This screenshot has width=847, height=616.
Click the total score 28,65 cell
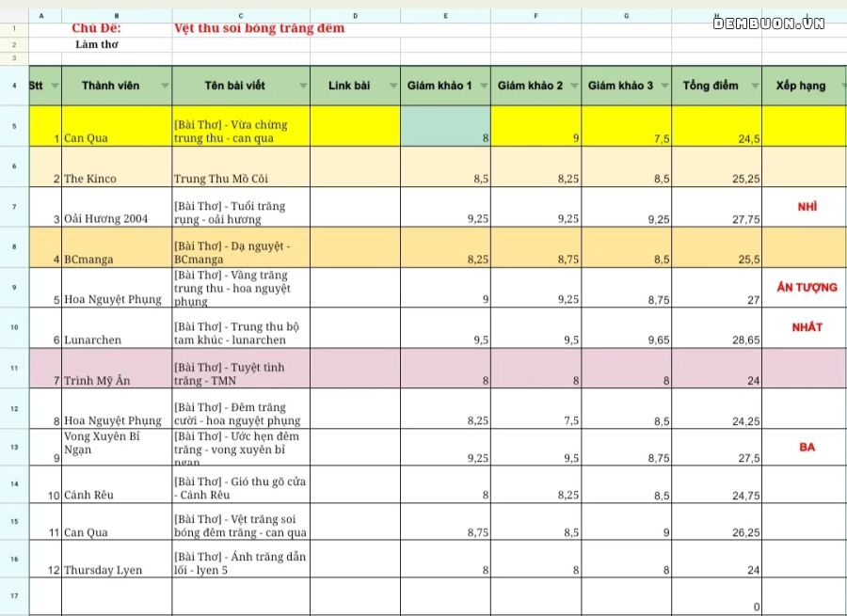(x=717, y=327)
